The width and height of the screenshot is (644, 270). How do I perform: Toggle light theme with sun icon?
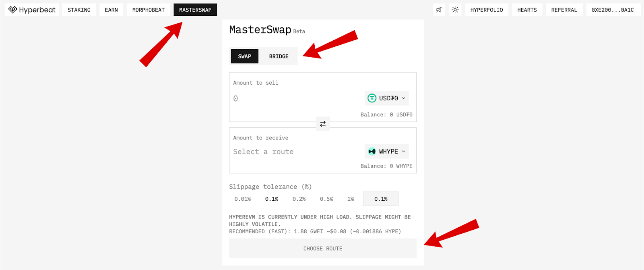455,10
